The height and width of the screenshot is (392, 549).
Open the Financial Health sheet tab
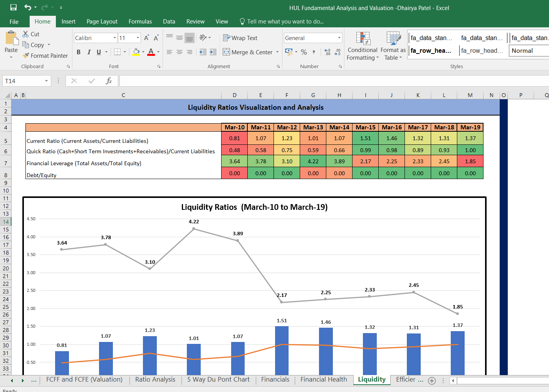point(324,379)
